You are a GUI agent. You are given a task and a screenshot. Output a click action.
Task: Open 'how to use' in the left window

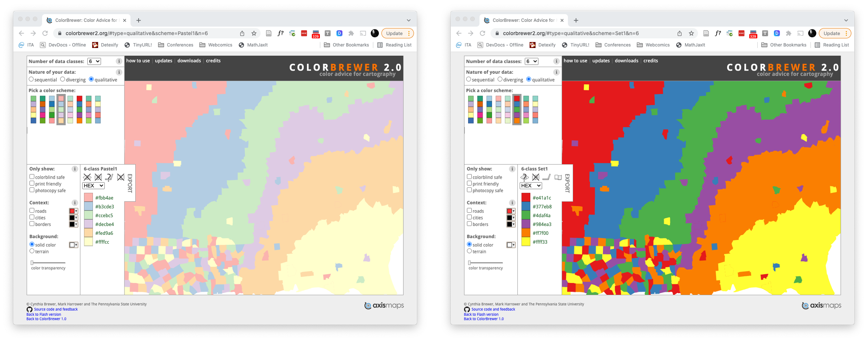point(138,61)
